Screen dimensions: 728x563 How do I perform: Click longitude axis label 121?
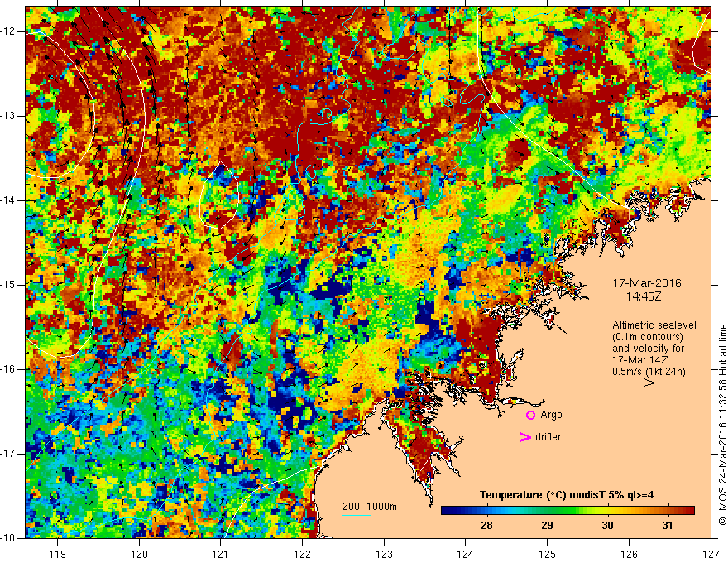coord(221,554)
